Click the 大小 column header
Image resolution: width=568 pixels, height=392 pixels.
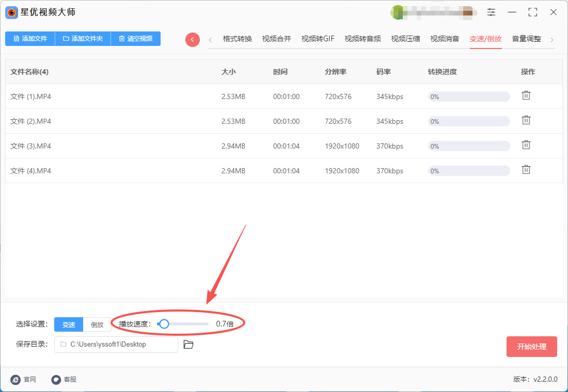229,72
